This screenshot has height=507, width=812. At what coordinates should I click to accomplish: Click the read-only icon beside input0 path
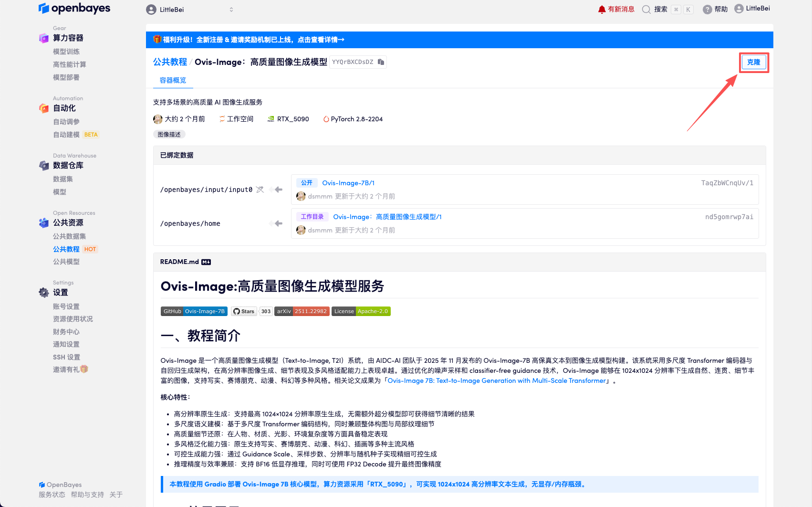tap(260, 190)
